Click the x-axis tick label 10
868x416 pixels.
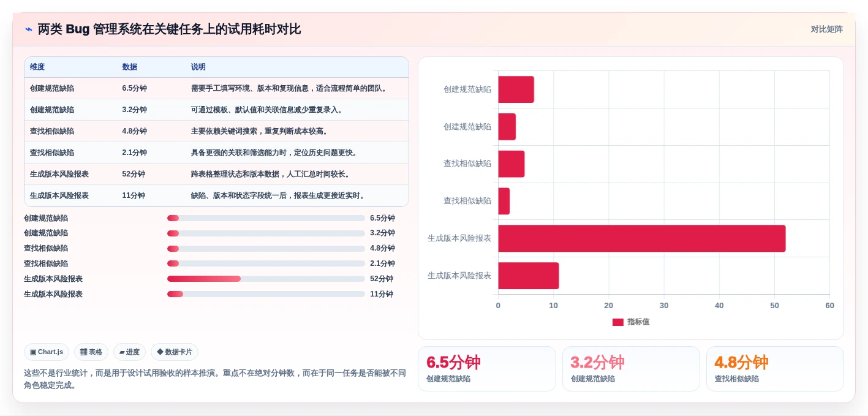[x=553, y=306]
